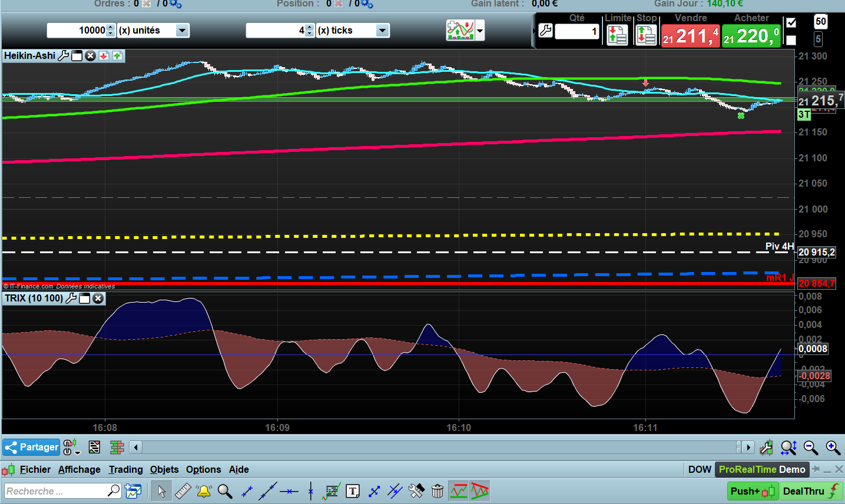
Task: Click the Stop order icon
Action: tap(646, 35)
